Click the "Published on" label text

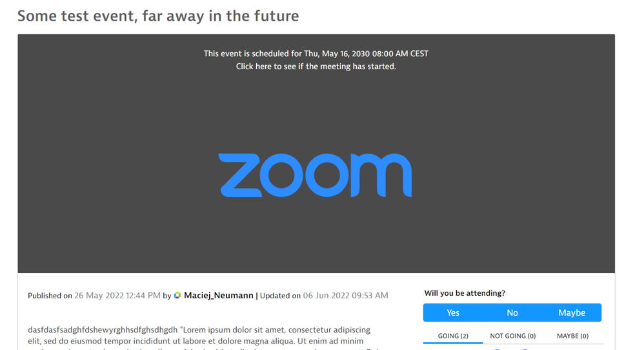point(50,296)
